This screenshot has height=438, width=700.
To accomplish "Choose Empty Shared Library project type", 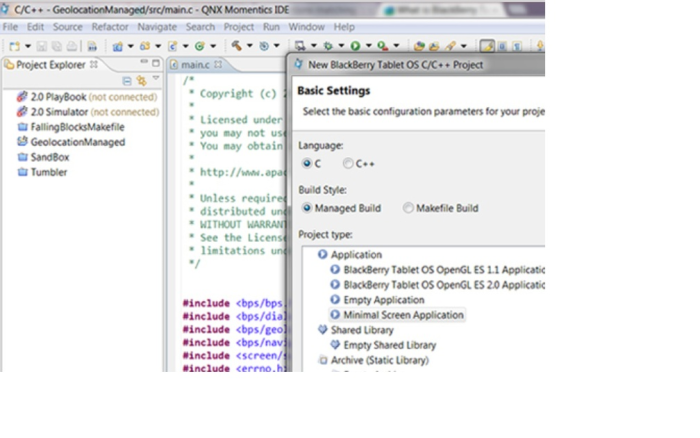I will [383, 345].
